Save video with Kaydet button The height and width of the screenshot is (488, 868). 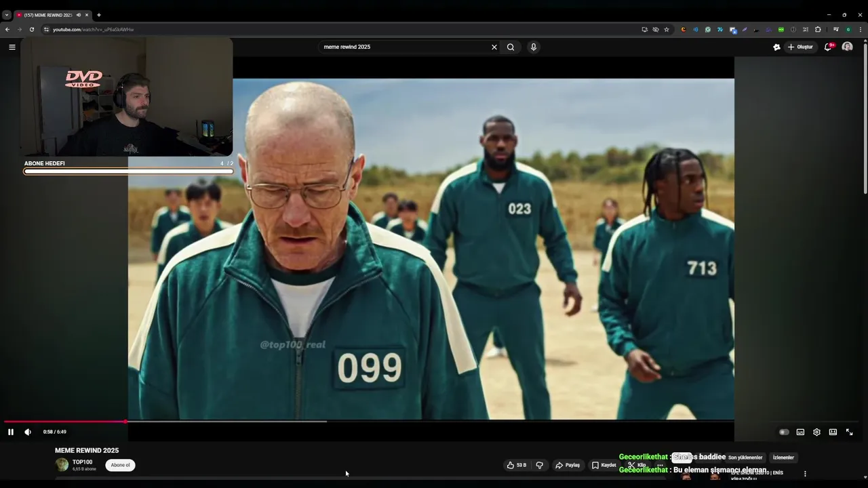(604, 465)
